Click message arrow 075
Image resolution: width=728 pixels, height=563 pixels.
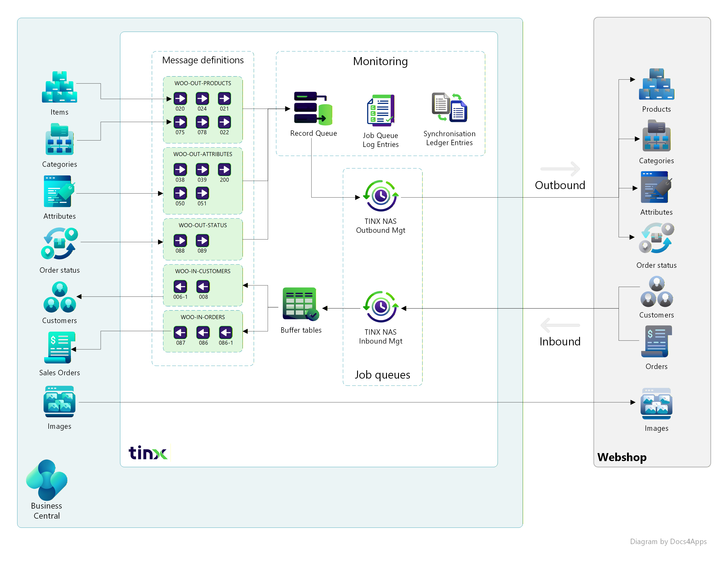[180, 122]
